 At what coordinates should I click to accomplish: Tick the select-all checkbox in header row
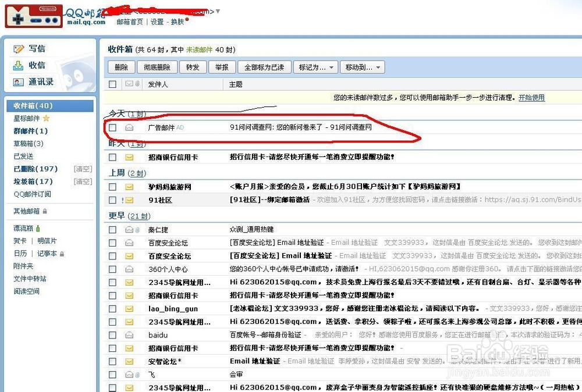point(112,84)
